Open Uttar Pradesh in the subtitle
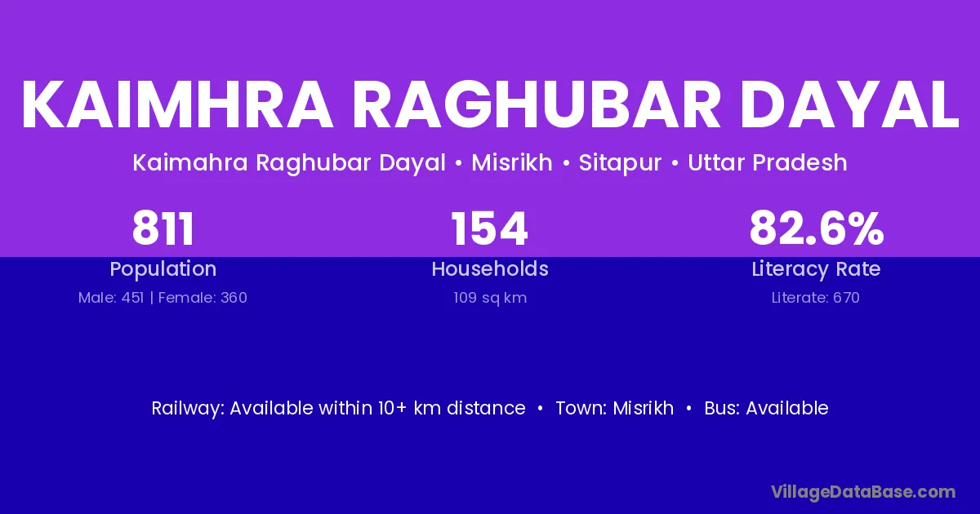This screenshot has width=980, height=514. tap(767, 163)
